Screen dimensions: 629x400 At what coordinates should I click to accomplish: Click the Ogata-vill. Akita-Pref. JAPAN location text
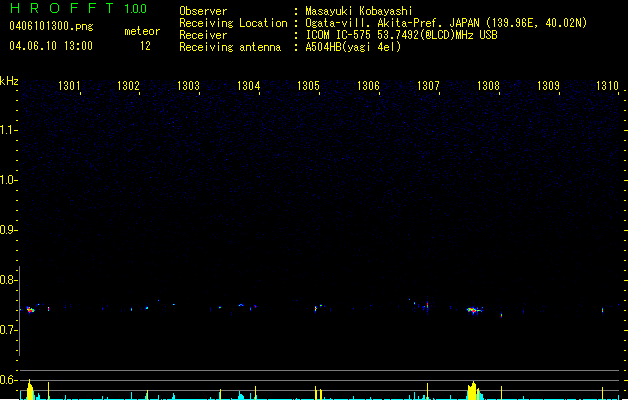coord(446,23)
